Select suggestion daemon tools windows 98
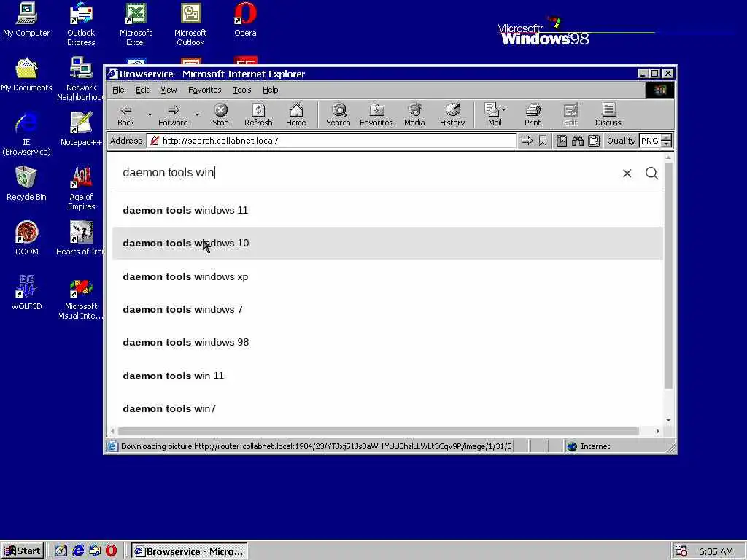 [387, 342]
